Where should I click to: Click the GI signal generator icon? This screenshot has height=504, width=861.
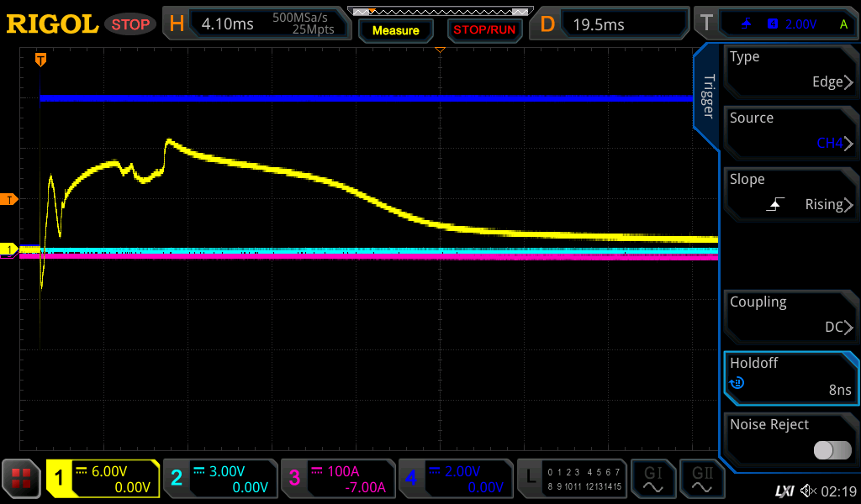(652, 479)
